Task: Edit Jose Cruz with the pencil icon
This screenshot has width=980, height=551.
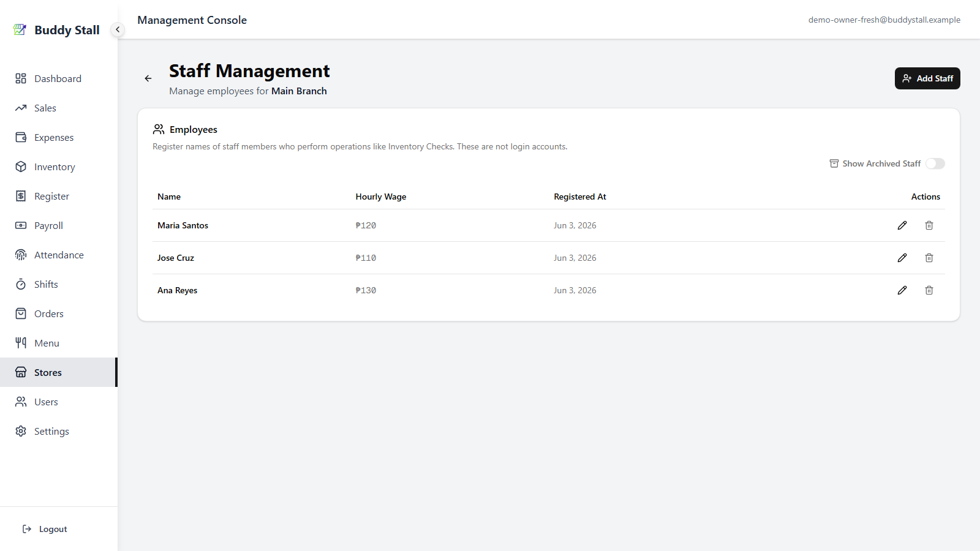Action: [902, 258]
